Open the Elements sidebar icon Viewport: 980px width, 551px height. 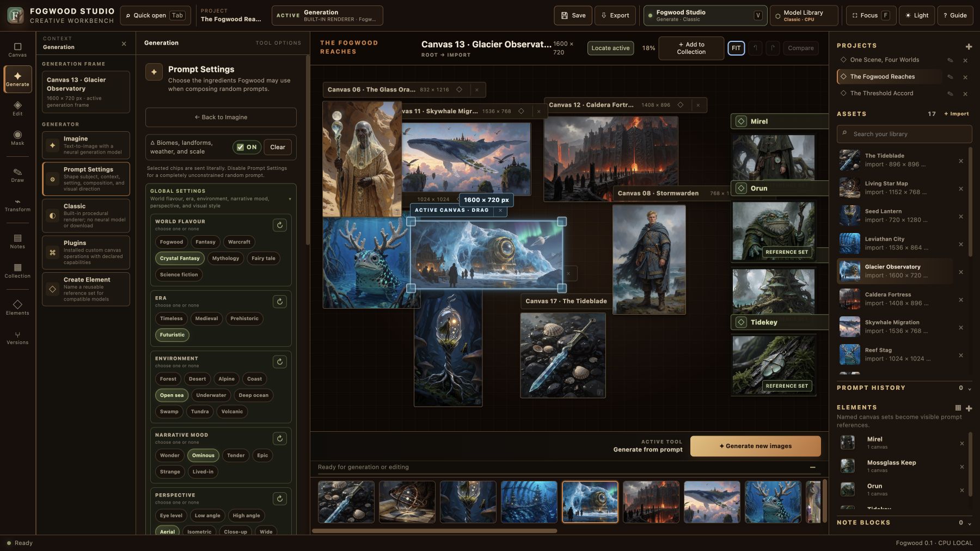click(17, 308)
